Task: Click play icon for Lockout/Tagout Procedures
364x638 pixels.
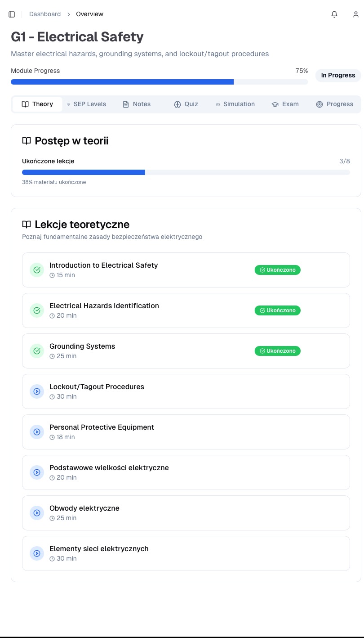Action: click(x=37, y=391)
